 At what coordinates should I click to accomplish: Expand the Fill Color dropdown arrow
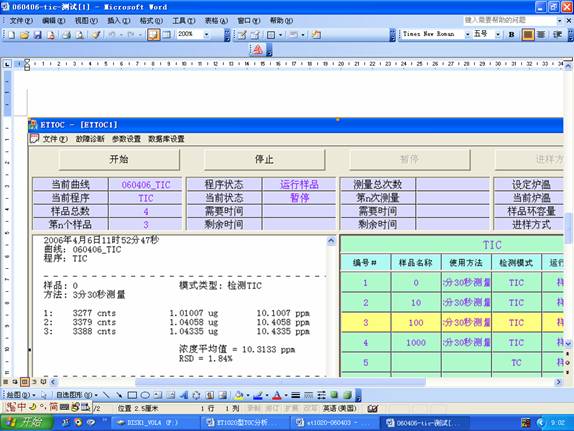pyautogui.click(x=247, y=395)
